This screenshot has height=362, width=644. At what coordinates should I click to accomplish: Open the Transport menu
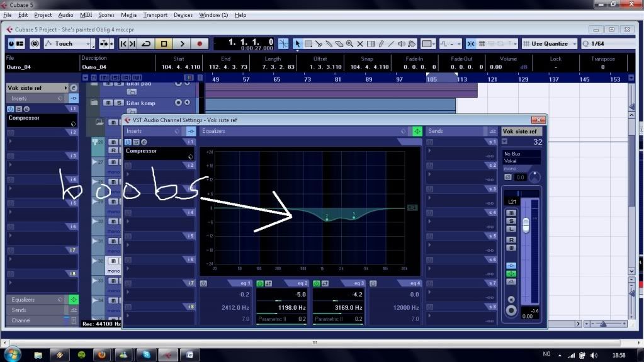pyautogui.click(x=155, y=14)
